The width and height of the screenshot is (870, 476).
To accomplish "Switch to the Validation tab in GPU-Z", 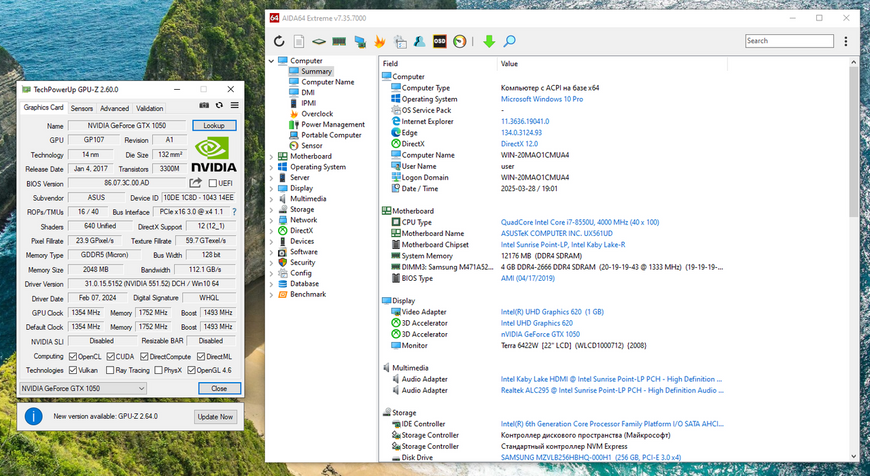I will coord(150,109).
